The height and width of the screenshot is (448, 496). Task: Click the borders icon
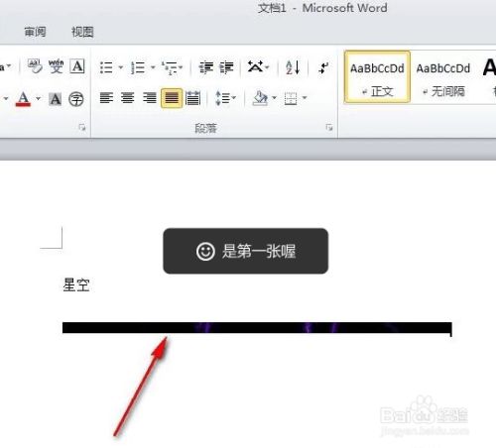pos(291,98)
